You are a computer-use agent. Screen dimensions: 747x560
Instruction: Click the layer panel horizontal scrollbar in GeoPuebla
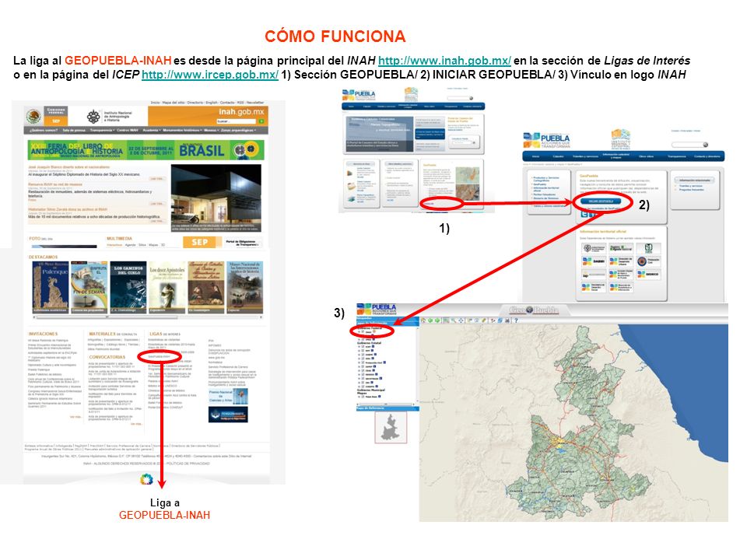386,404
